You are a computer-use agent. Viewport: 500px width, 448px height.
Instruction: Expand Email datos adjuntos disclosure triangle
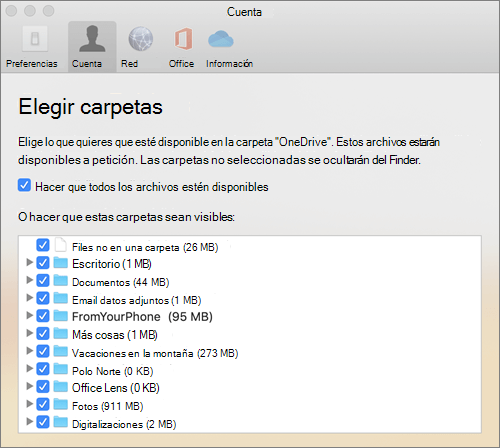[x=30, y=297]
